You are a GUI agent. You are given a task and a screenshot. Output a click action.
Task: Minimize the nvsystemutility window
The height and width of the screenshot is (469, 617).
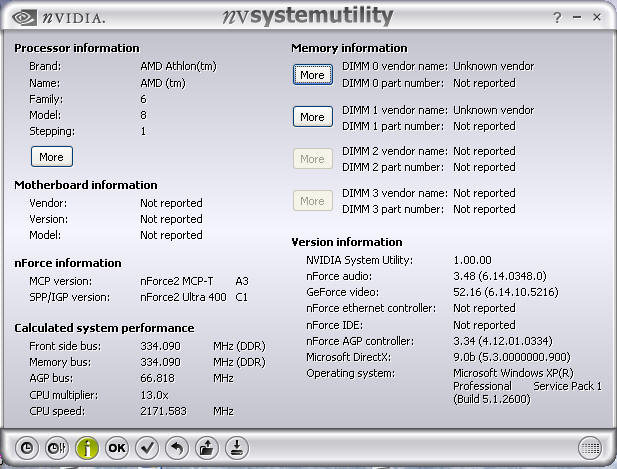point(577,17)
